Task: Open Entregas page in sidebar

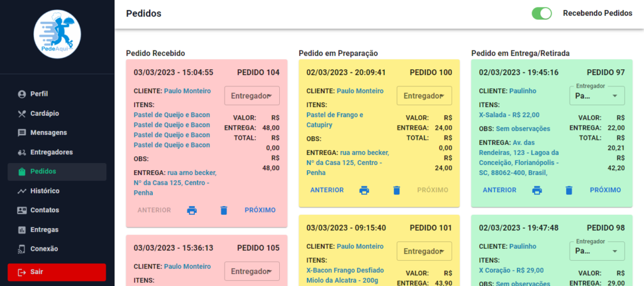Action: pyautogui.click(x=57, y=230)
